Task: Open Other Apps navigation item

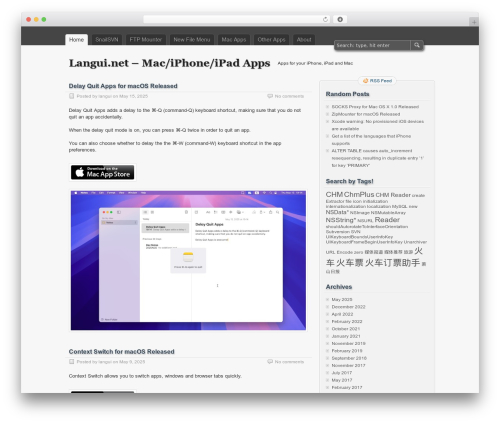Action: pos(271,39)
